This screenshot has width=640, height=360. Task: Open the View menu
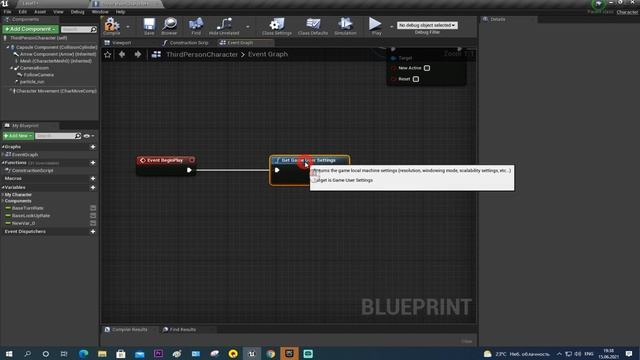pos(58,12)
